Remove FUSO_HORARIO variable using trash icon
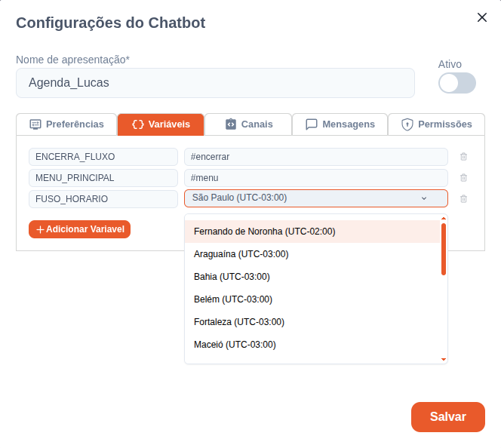The image size is (501, 448). tap(463, 198)
